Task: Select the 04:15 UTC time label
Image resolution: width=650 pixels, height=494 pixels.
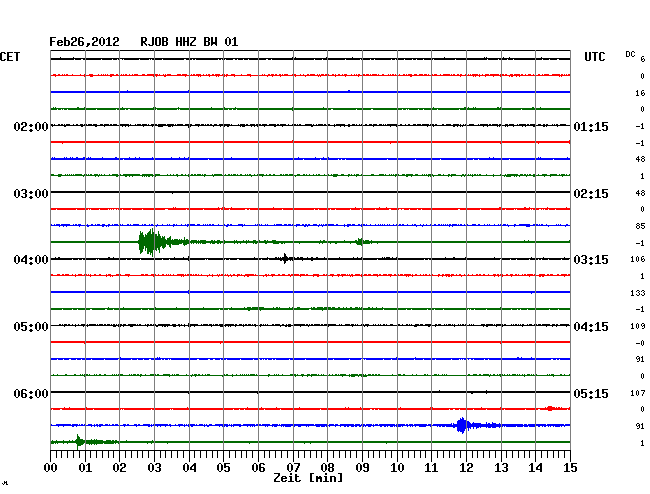Action: (x=591, y=327)
